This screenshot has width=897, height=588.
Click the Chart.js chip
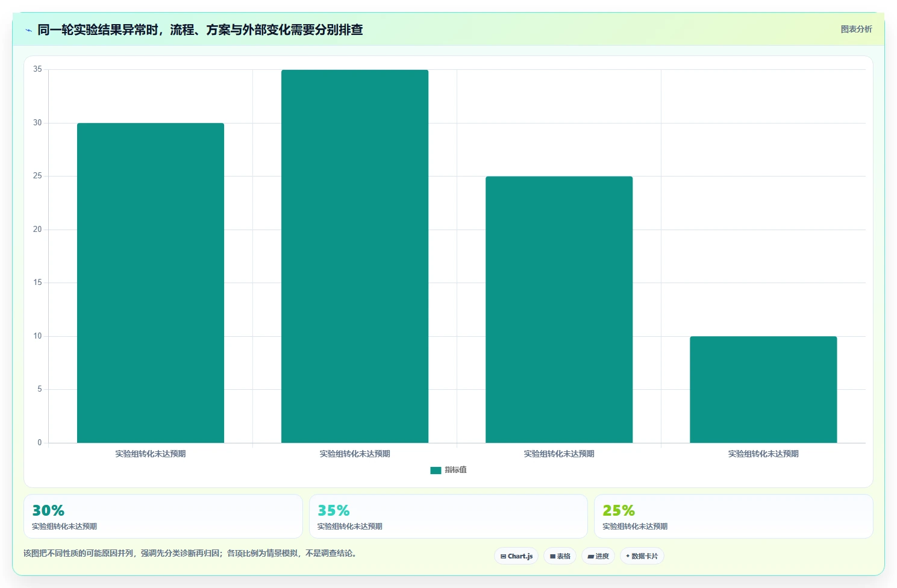tap(516, 556)
